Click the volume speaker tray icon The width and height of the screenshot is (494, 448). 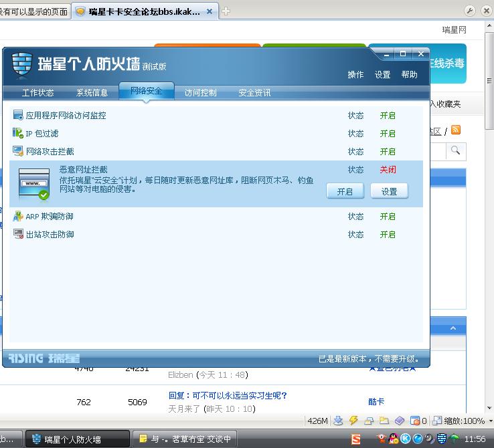(x=430, y=438)
